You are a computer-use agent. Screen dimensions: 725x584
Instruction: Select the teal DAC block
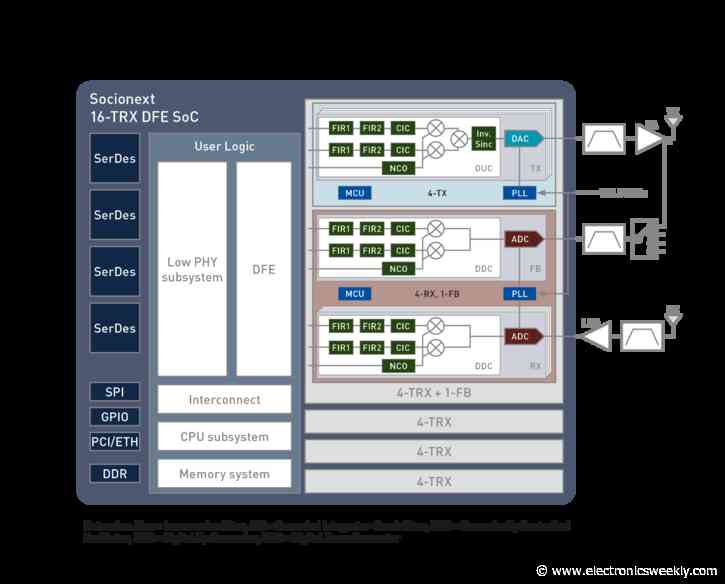[523, 139]
